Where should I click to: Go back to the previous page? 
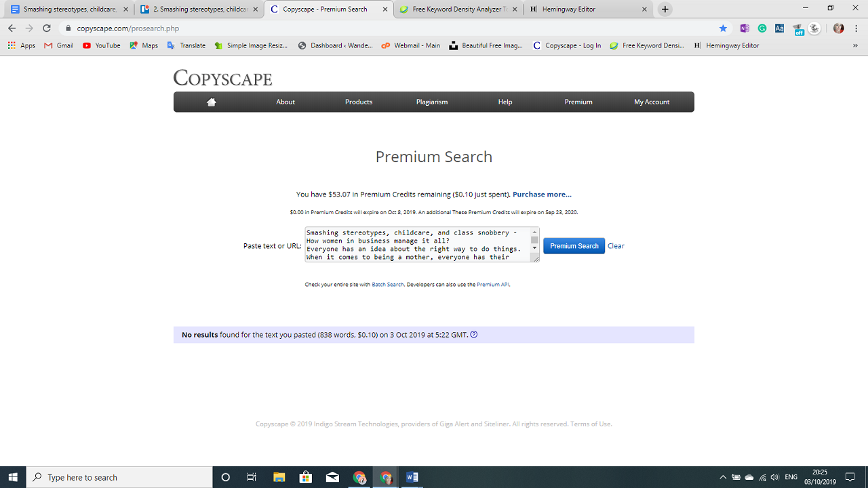12,28
